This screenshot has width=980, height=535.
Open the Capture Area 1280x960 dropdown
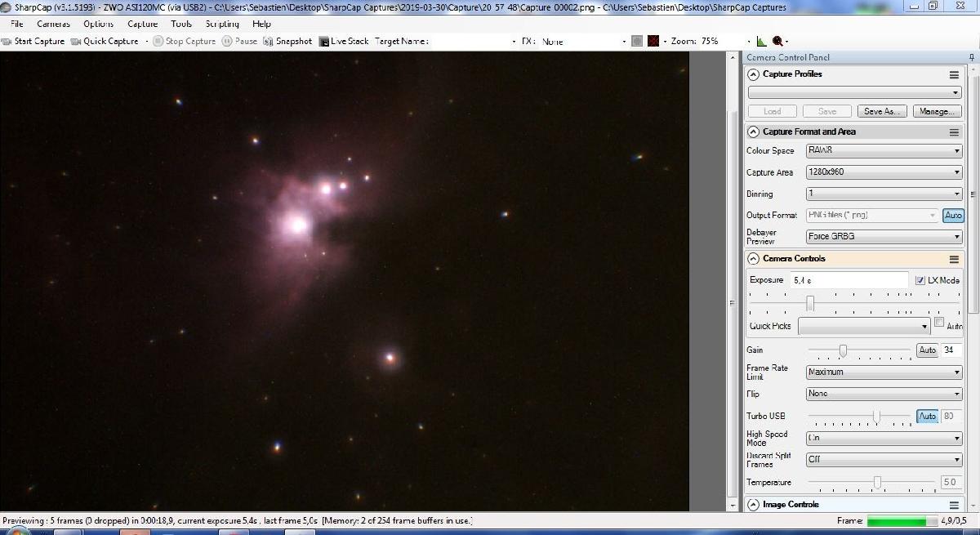point(884,172)
